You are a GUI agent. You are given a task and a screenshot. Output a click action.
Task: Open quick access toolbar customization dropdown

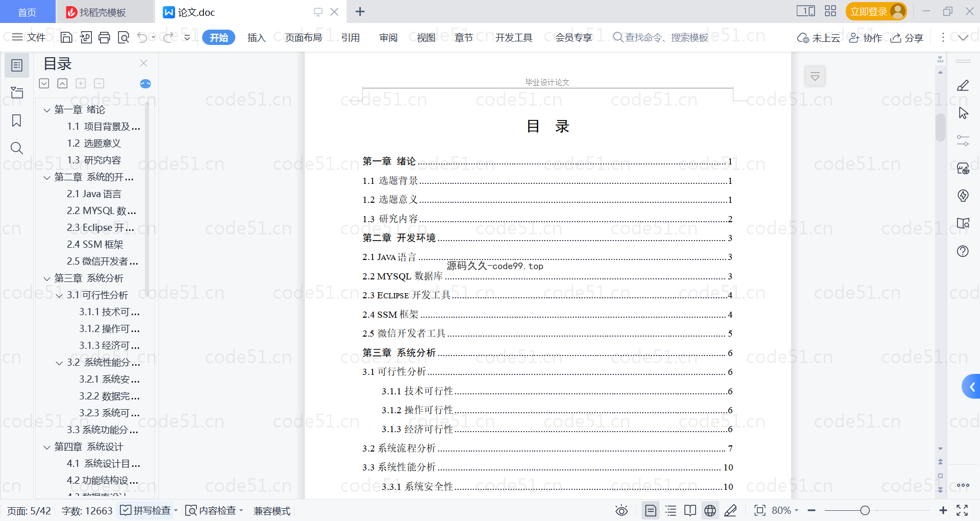[x=187, y=37]
